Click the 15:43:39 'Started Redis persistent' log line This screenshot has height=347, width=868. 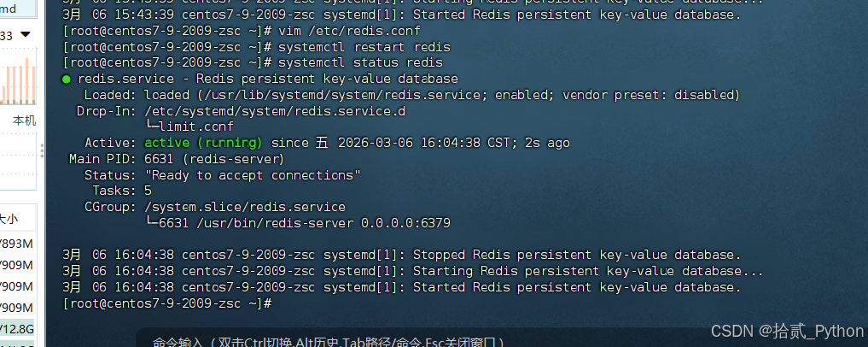(x=401, y=15)
